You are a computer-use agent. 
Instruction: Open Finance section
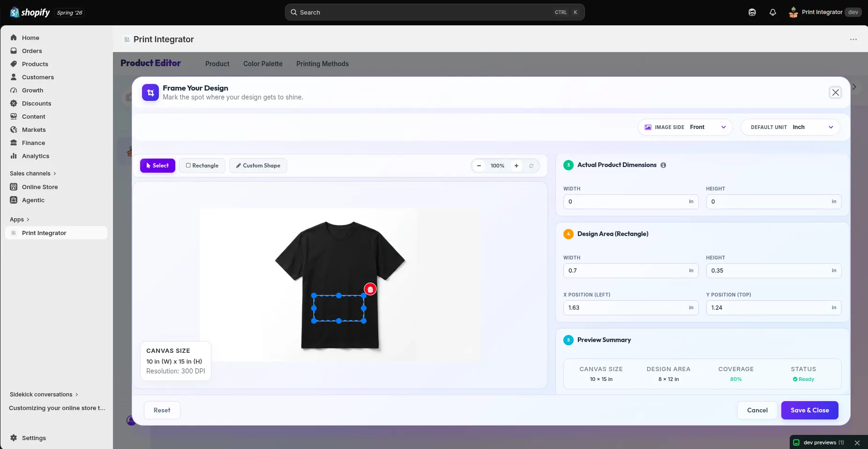[33, 143]
